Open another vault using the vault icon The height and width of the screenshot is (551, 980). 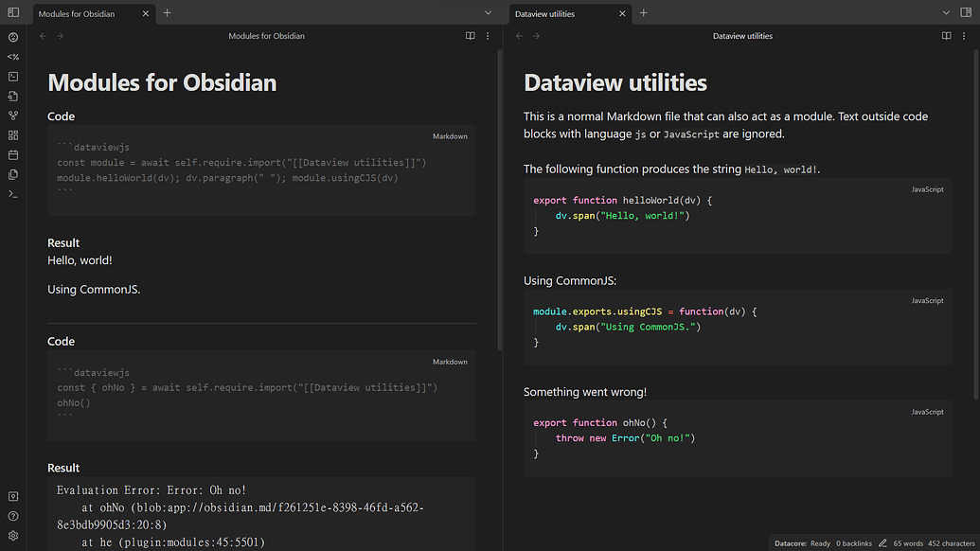(x=12, y=495)
